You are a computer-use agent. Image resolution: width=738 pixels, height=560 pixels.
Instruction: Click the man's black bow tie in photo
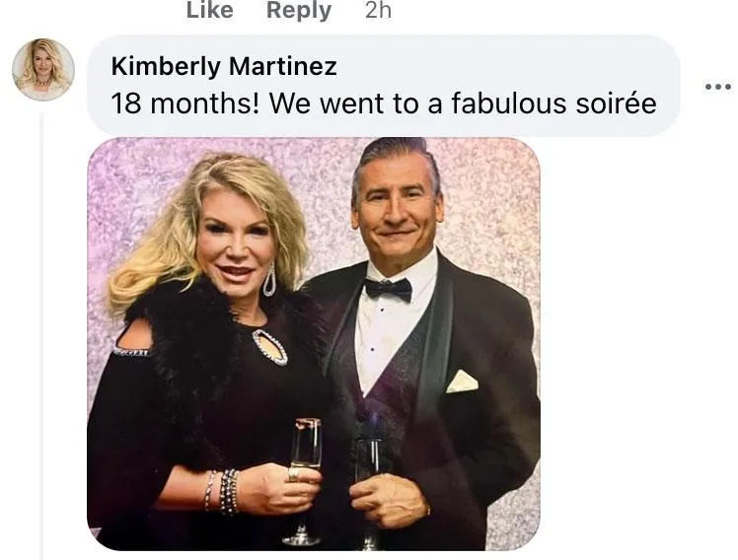pyautogui.click(x=387, y=288)
